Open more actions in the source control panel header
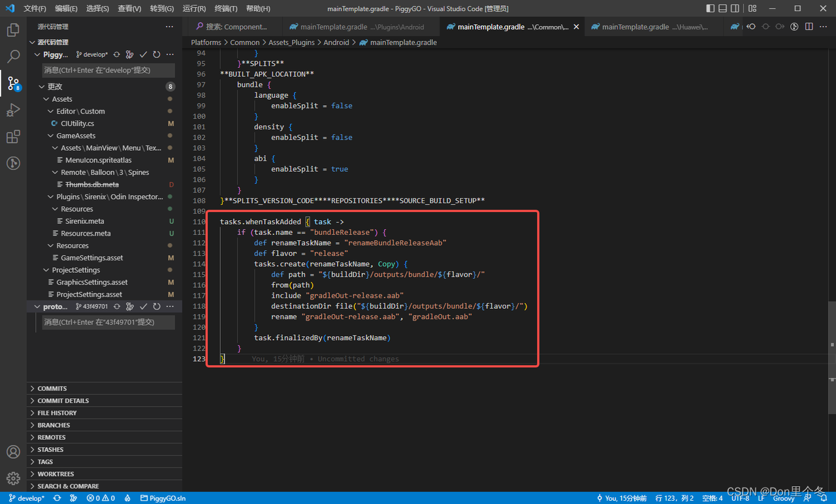 tap(170, 27)
